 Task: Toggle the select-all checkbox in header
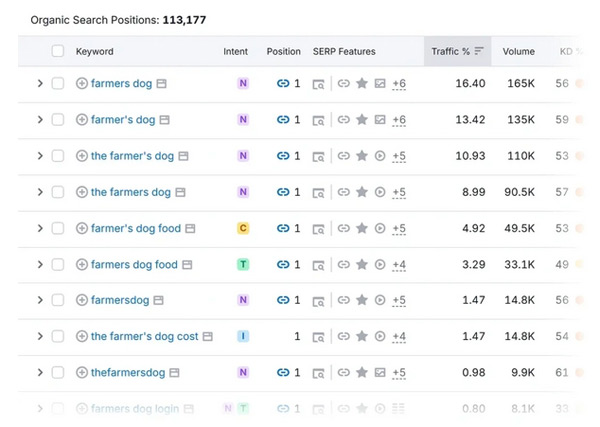pyautogui.click(x=57, y=51)
